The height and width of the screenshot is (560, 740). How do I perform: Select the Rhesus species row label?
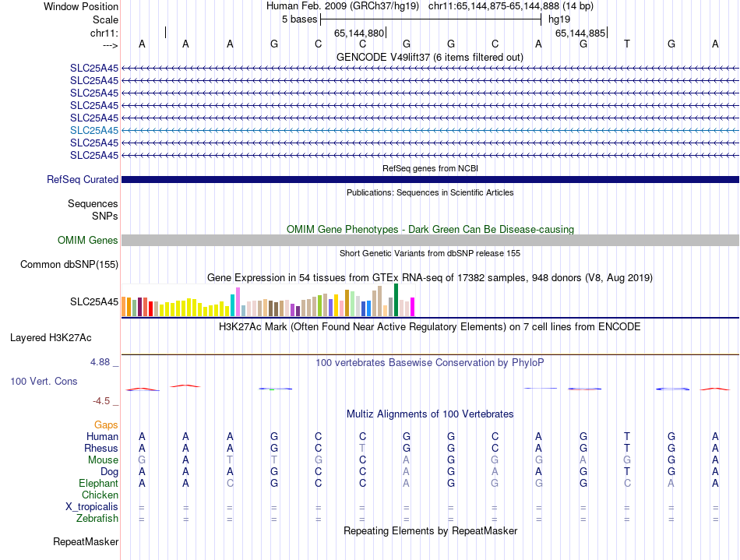click(101, 448)
